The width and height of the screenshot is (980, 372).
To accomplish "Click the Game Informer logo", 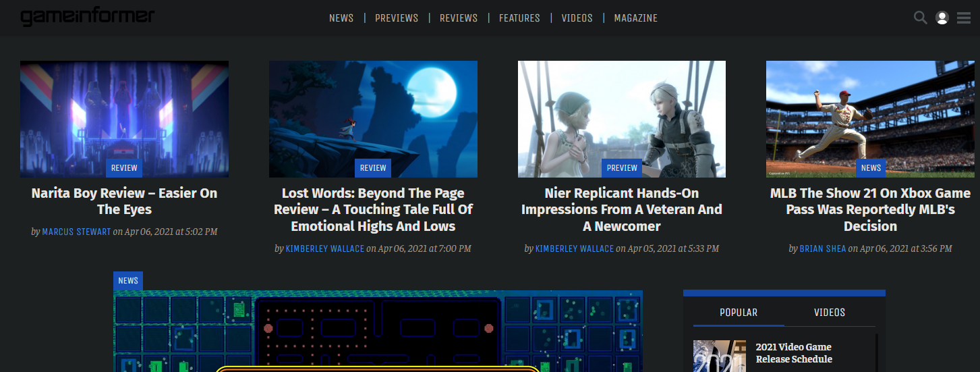I will pos(87,17).
